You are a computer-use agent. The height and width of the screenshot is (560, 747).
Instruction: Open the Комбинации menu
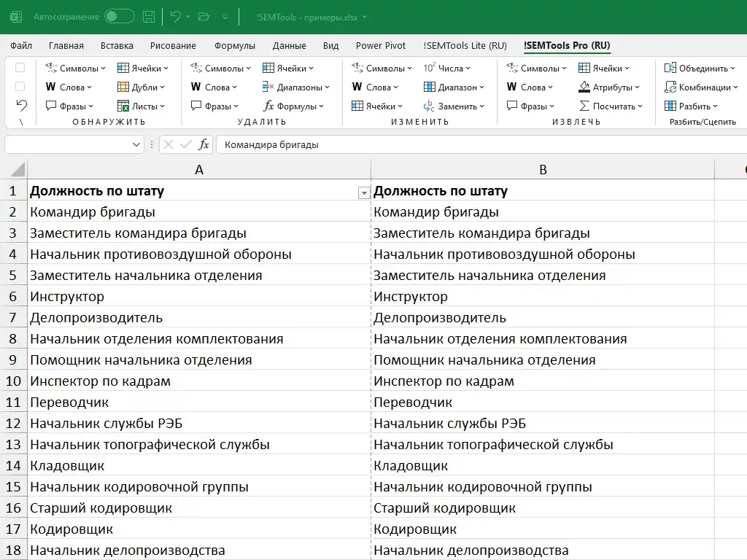click(x=701, y=87)
